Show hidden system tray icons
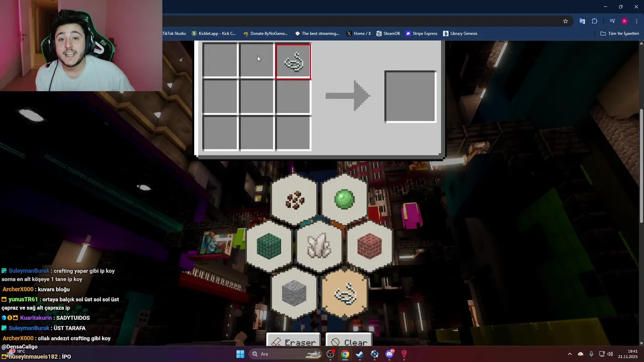This screenshot has height=362, width=644. click(570, 354)
